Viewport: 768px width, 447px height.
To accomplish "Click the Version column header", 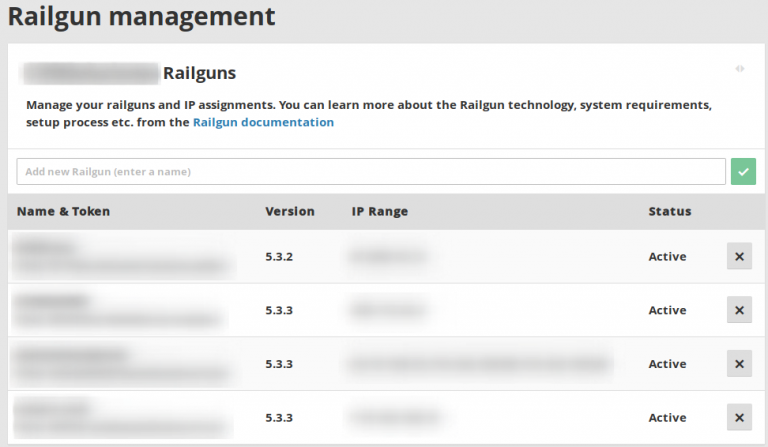I will click(x=290, y=212).
